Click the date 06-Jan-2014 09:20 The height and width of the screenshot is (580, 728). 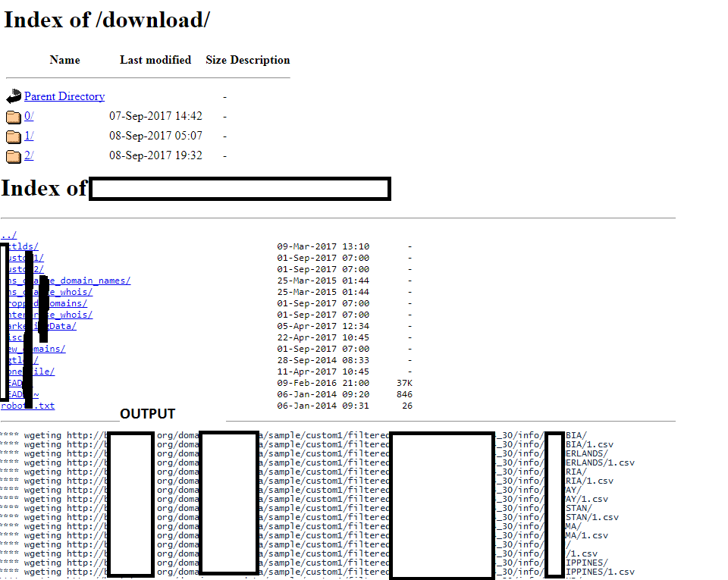click(x=323, y=394)
